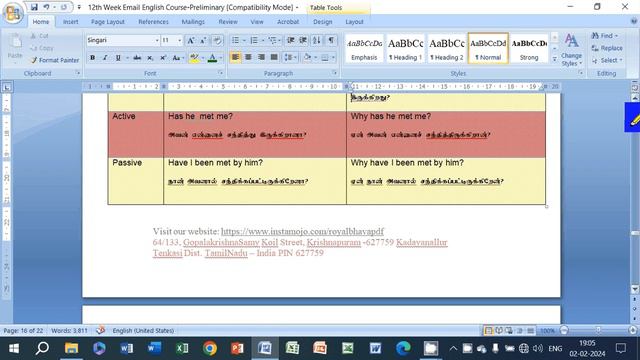Apply the Strong style
The height and width of the screenshot is (360, 640).
(529, 49)
